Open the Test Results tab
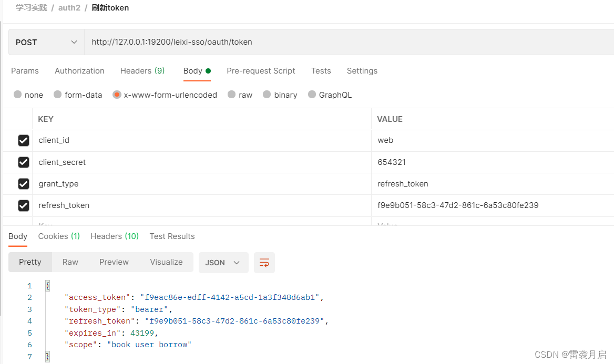 (x=172, y=236)
